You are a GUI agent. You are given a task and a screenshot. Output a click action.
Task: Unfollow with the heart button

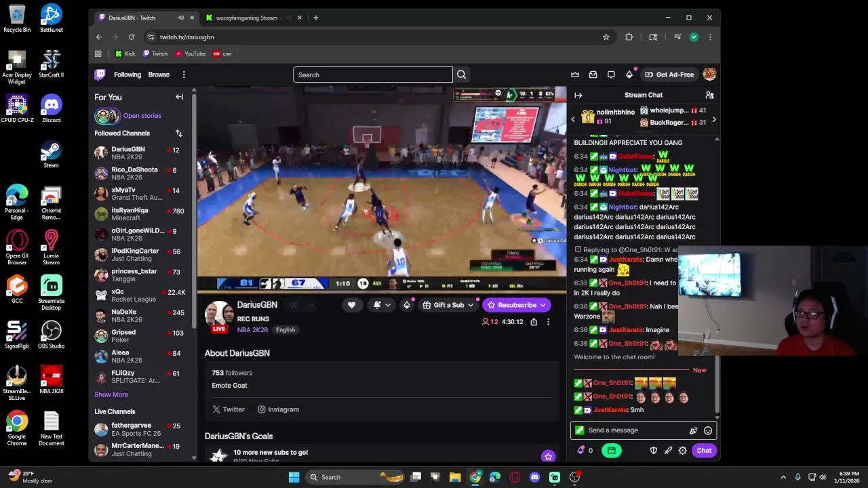[x=351, y=305]
